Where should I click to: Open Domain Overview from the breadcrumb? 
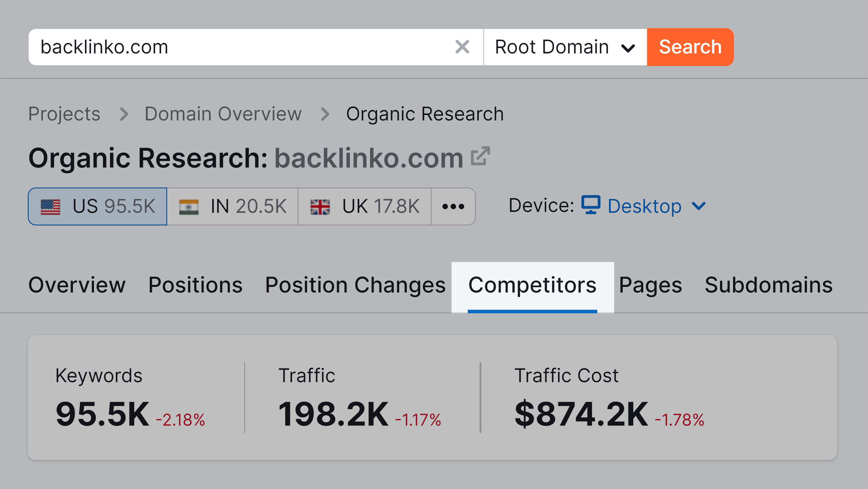pos(223,114)
